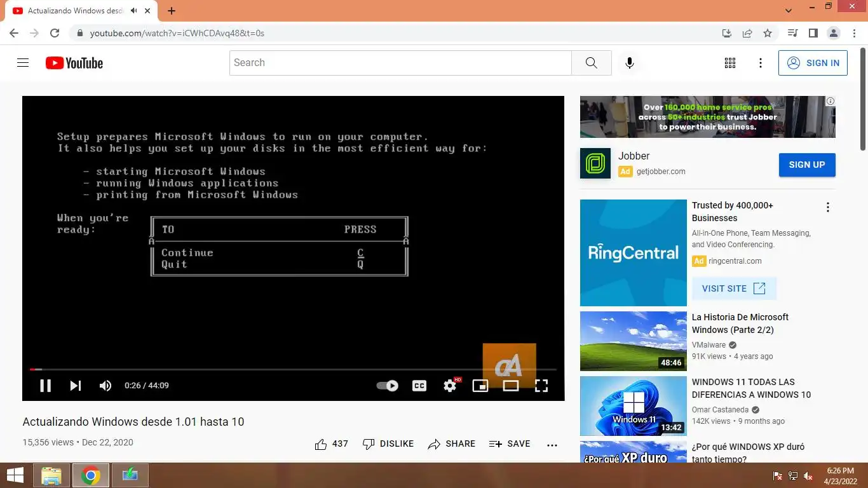Dislike the video
This screenshot has width=868, height=488.
tap(388, 444)
